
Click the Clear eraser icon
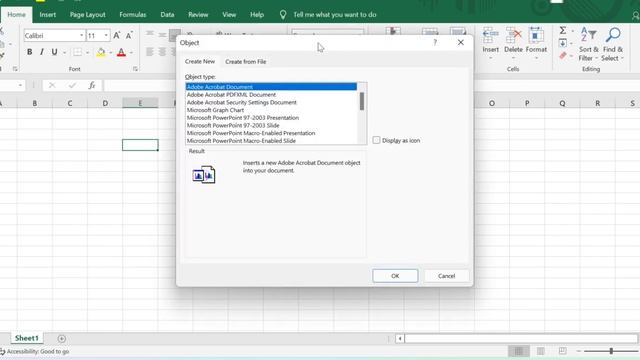tap(563, 56)
